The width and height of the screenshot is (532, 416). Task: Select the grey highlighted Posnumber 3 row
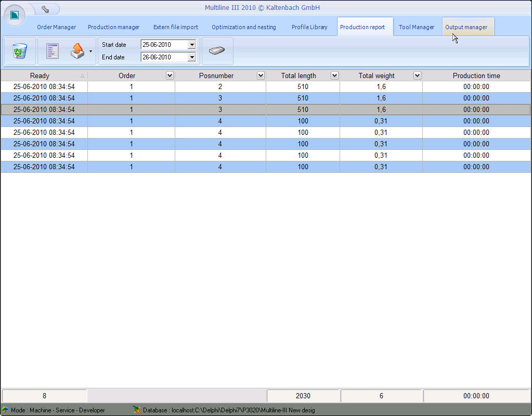click(x=266, y=109)
